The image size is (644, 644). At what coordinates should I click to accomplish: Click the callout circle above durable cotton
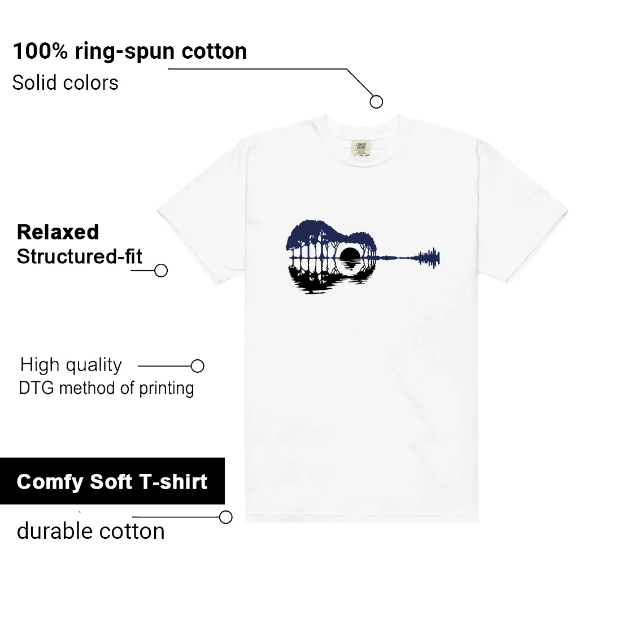coord(225,517)
